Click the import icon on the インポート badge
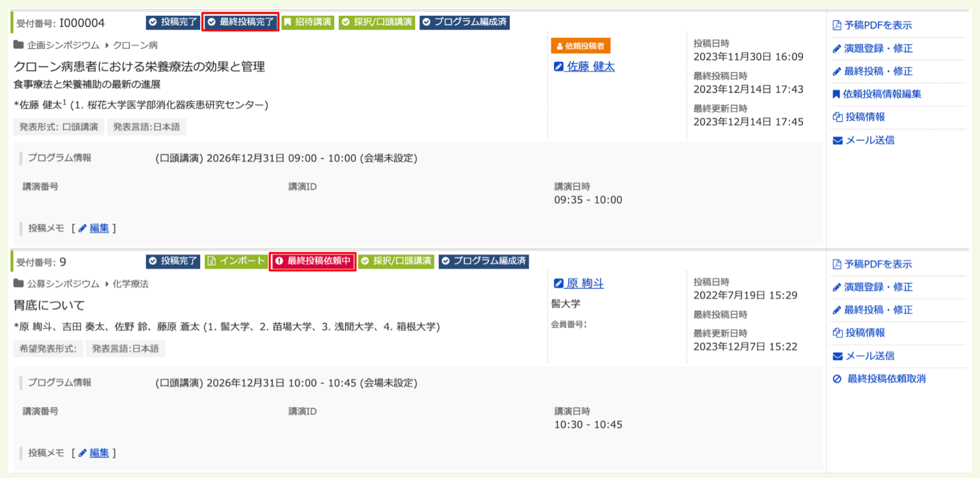980x478 pixels. click(212, 261)
